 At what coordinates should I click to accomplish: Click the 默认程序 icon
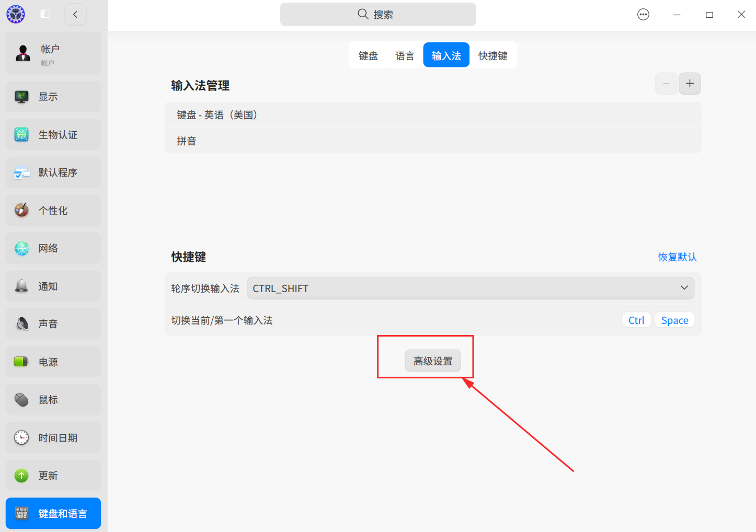click(x=21, y=172)
